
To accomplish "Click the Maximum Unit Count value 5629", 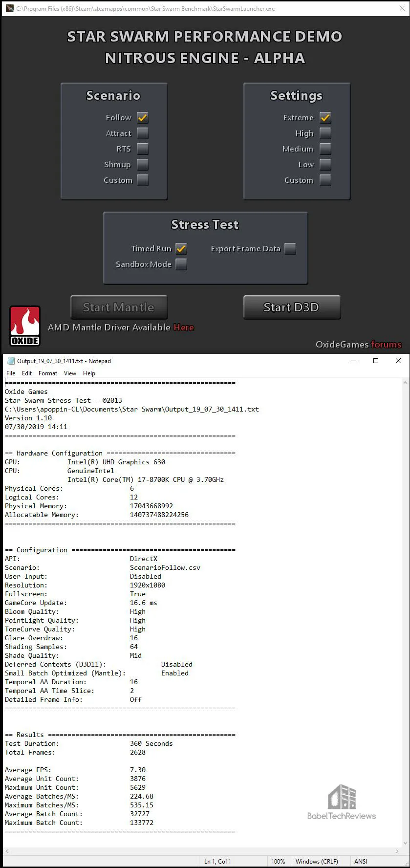I will click(x=138, y=788).
